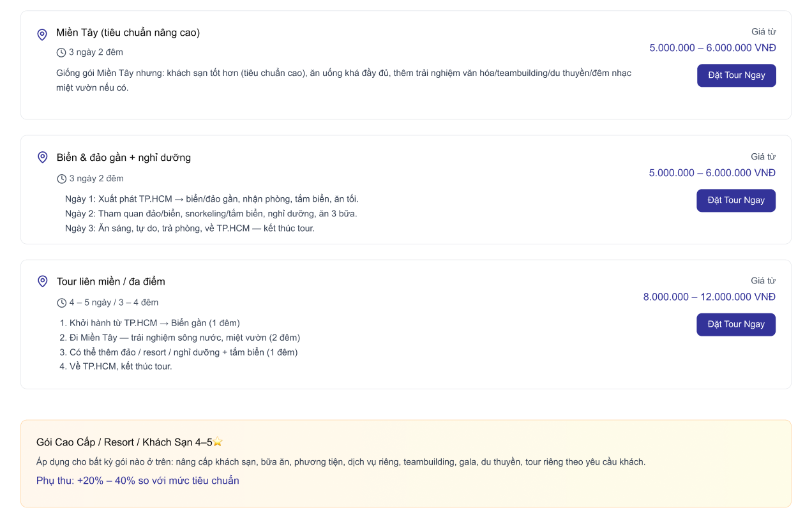This screenshot has width=812, height=517.
Task: Select the Tour liên miền / đa điểm title
Action: (x=110, y=281)
